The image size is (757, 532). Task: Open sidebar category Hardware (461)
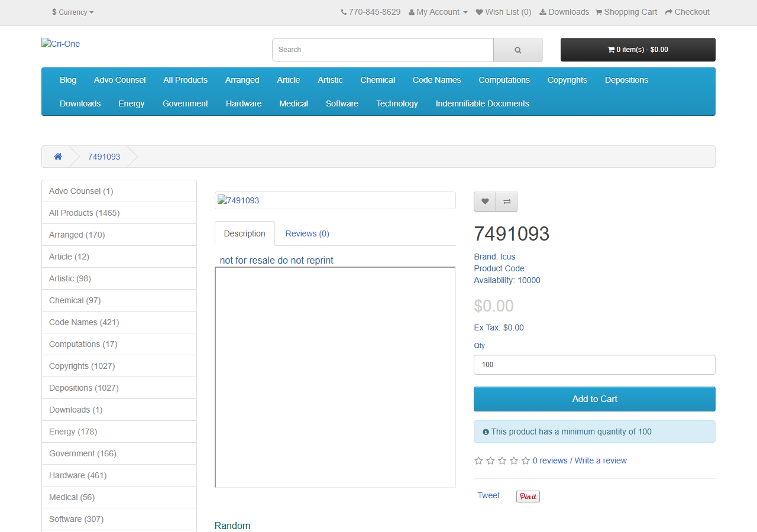point(119,475)
